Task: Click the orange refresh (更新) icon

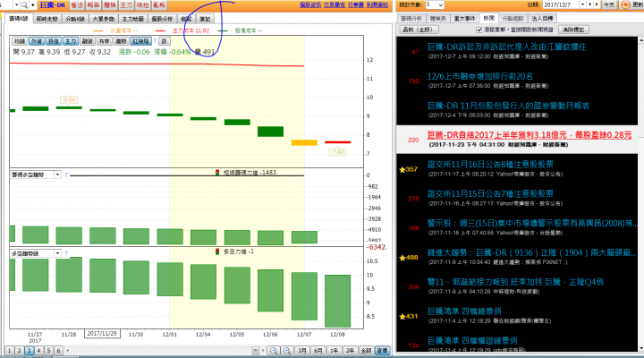Action: tap(625, 4)
